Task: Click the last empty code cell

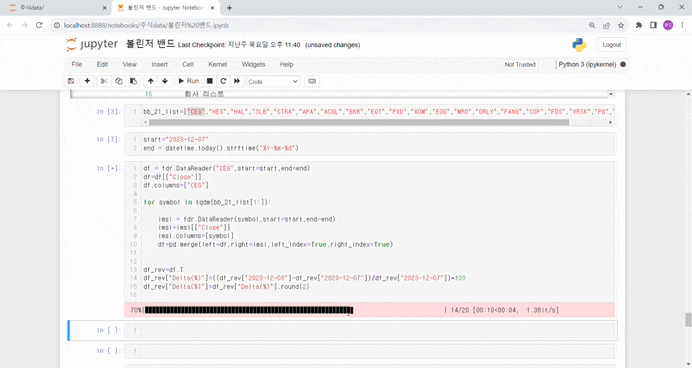Action: 369,351
